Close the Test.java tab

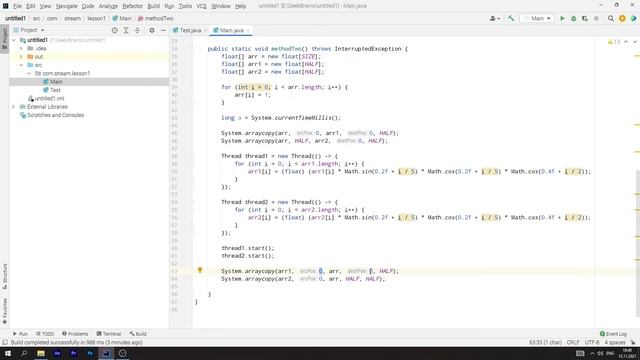click(205, 31)
